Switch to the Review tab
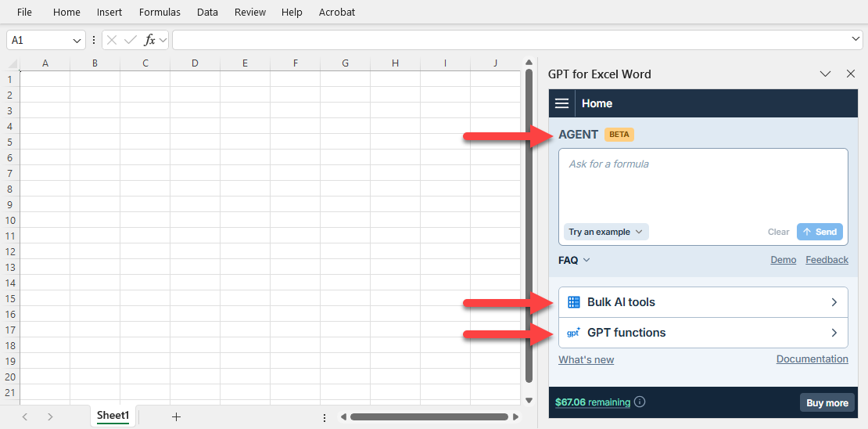Image resolution: width=868 pixels, height=429 pixels. (x=250, y=12)
